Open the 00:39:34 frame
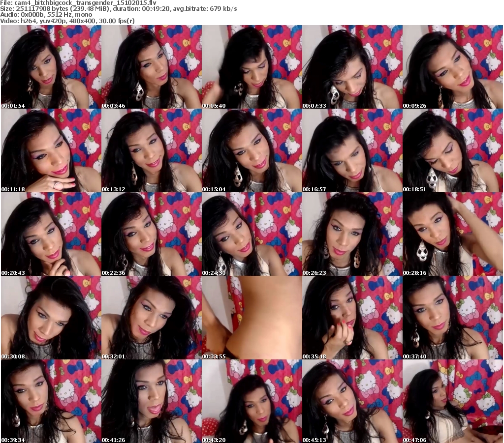This screenshot has width=504, height=443. coord(51,401)
